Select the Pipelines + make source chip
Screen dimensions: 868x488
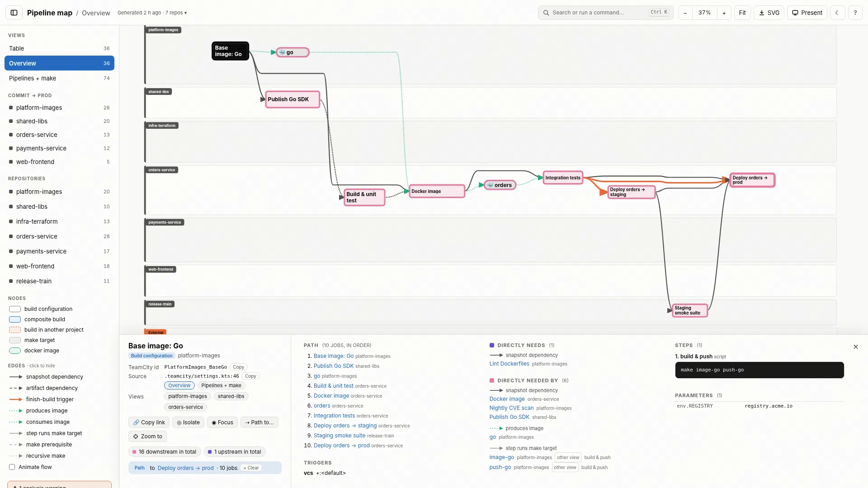point(221,385)
